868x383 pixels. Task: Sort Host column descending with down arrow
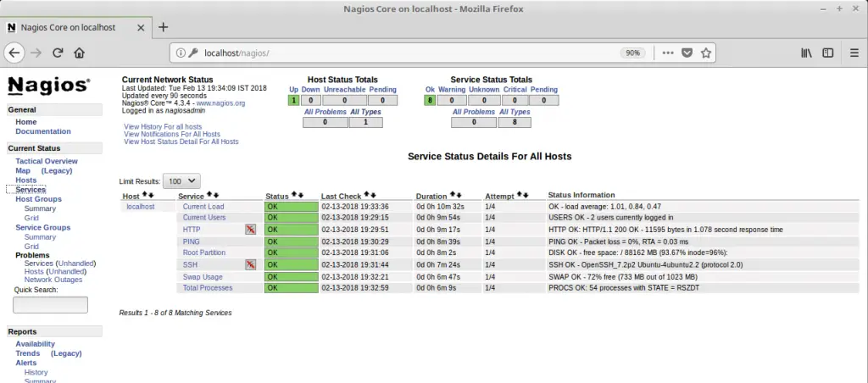151,195
